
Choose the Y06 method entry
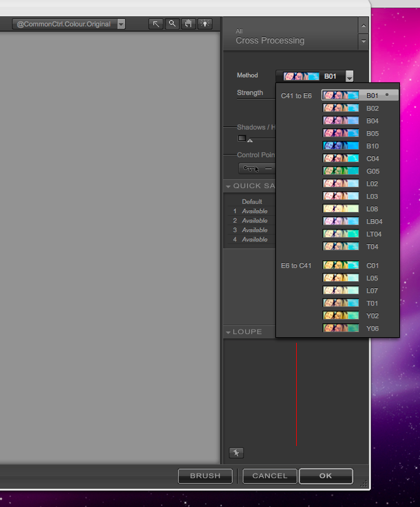360,328
